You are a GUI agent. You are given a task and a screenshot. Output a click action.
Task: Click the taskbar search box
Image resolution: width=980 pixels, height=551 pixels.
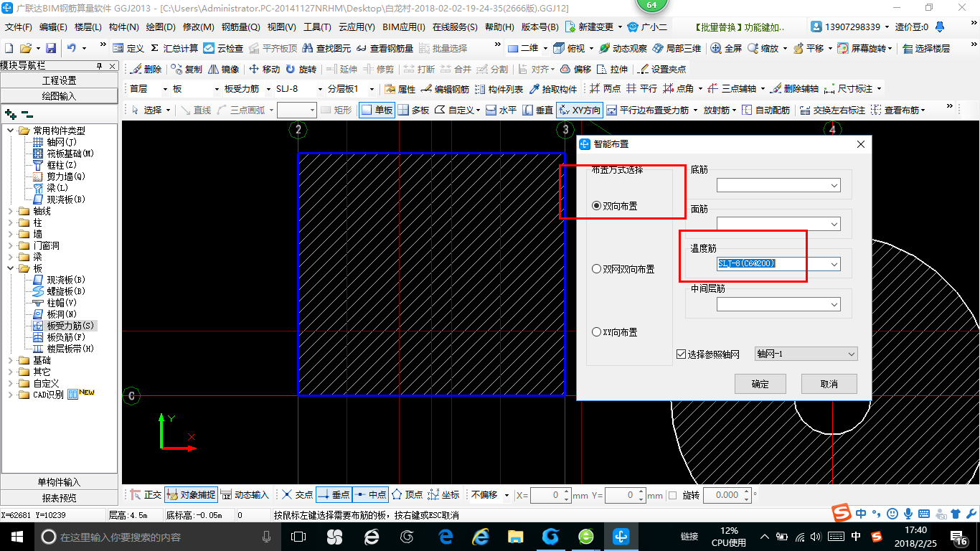(158, 537)
